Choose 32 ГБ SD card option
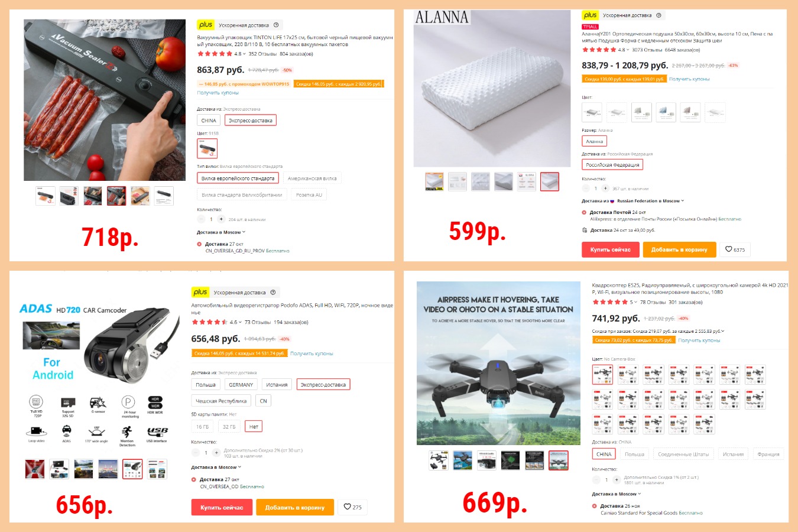This screenshot has height=532, width=798. (x=229, y=426)
